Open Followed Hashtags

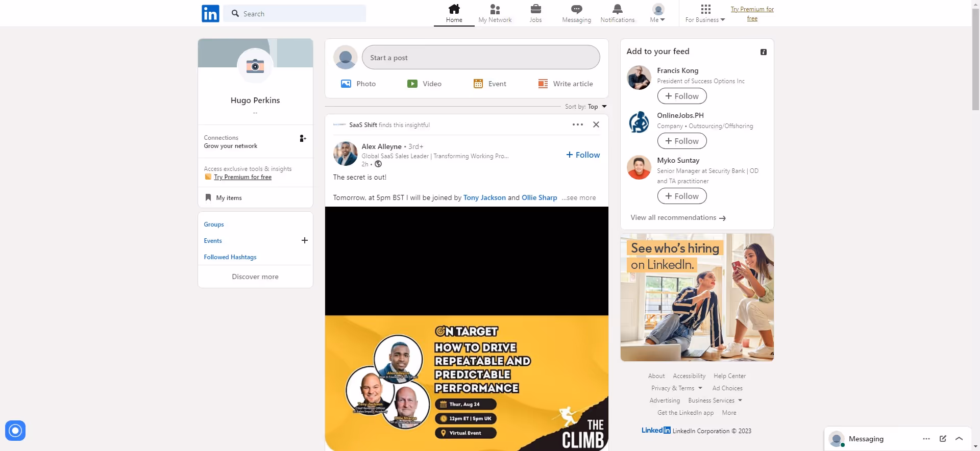click(x=230, y=257)
